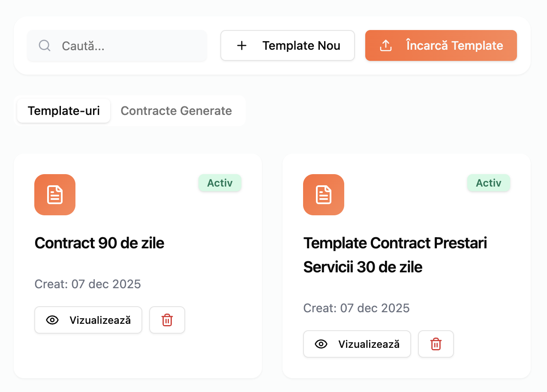Viewport: 547px width, 392px height.
Task: Delete the Contract 90 de zile template
Action: [167, 320]
